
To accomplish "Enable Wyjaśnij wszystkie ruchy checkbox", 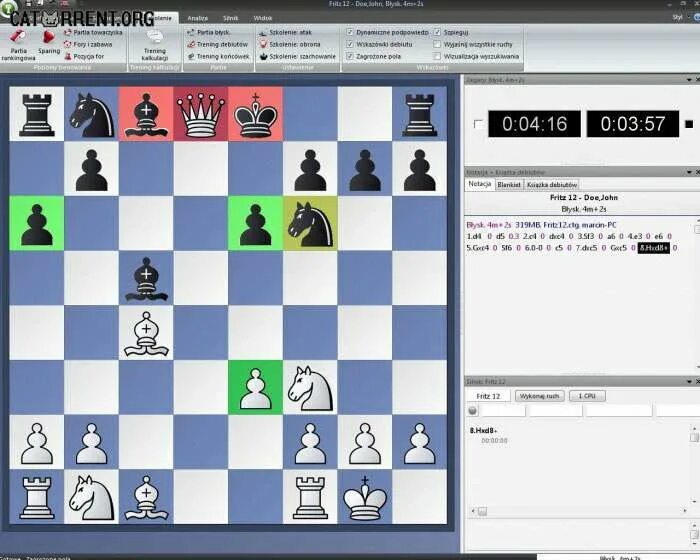I will (437, 44).
